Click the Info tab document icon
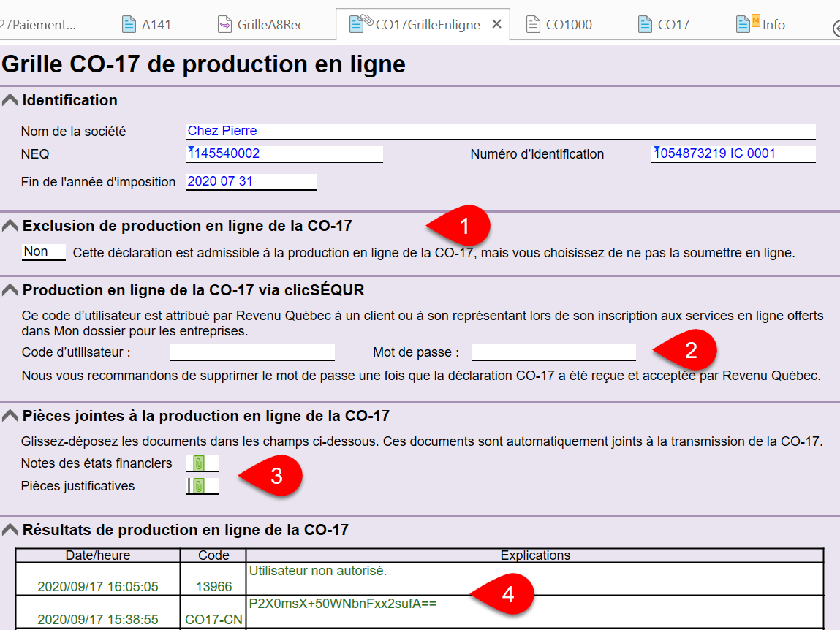Screen dimensions: 840x630 click(x=747, y=23)
